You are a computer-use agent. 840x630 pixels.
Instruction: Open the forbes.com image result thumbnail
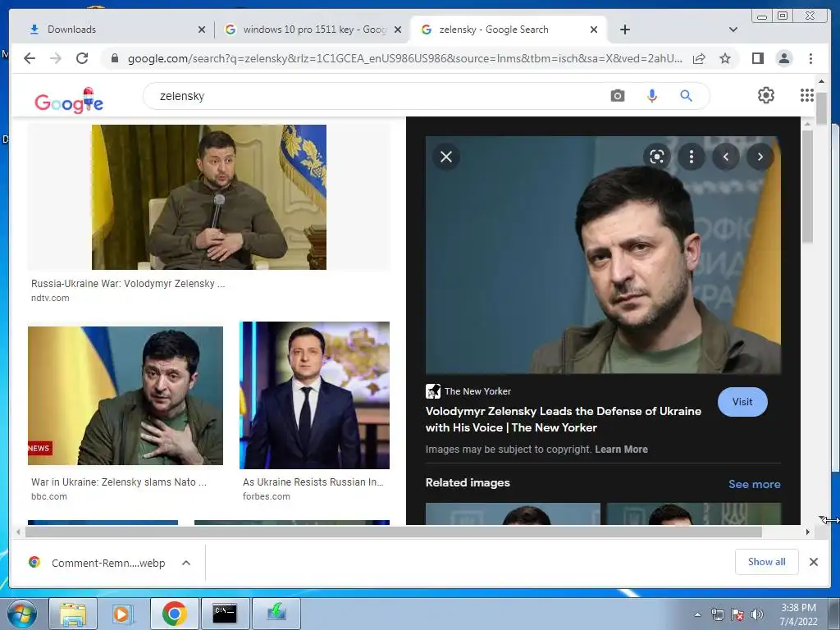click(x=314, y=395)
